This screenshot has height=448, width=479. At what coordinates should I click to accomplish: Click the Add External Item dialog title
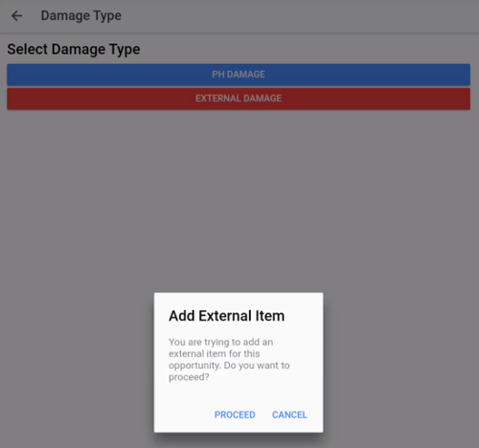(x=226, y=316)
